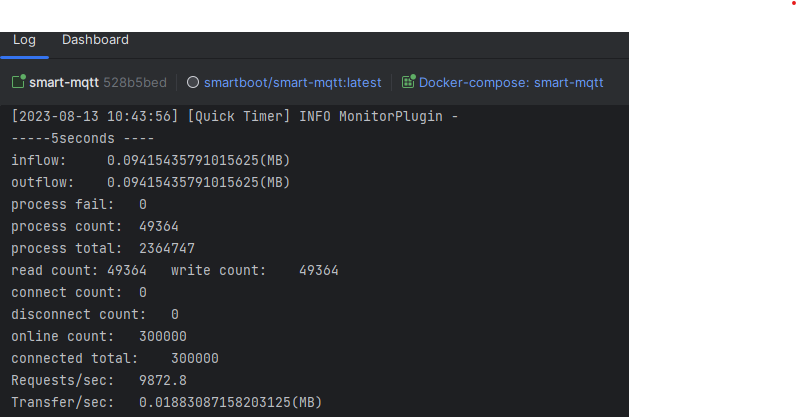This screenshot has height=417, width=797.
Task: Click the Transfer/sec log line
Action: click(166, 402)
